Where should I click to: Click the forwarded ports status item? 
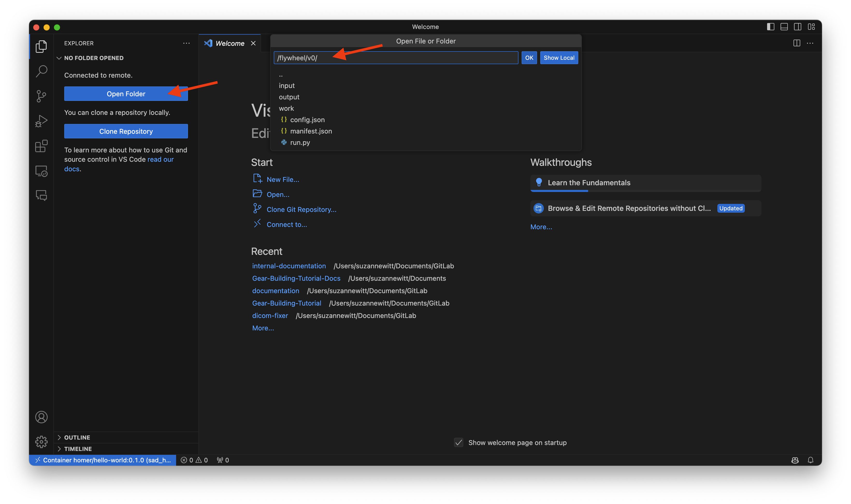pos(223,460)
